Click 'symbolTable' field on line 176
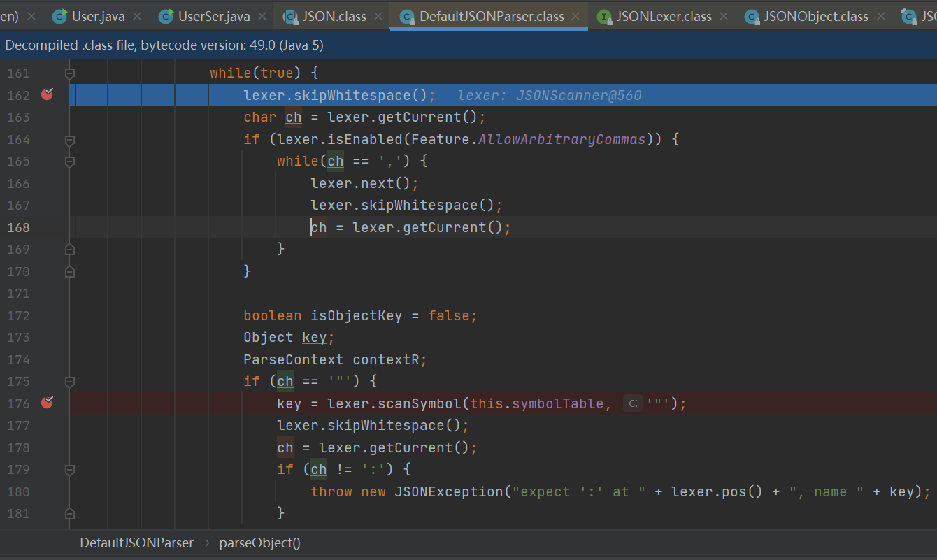 pyautogui.click(x=557, y=403)
